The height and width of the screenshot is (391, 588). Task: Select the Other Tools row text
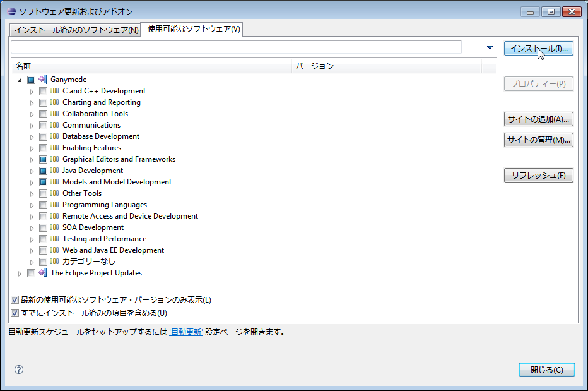click(82, 193)
